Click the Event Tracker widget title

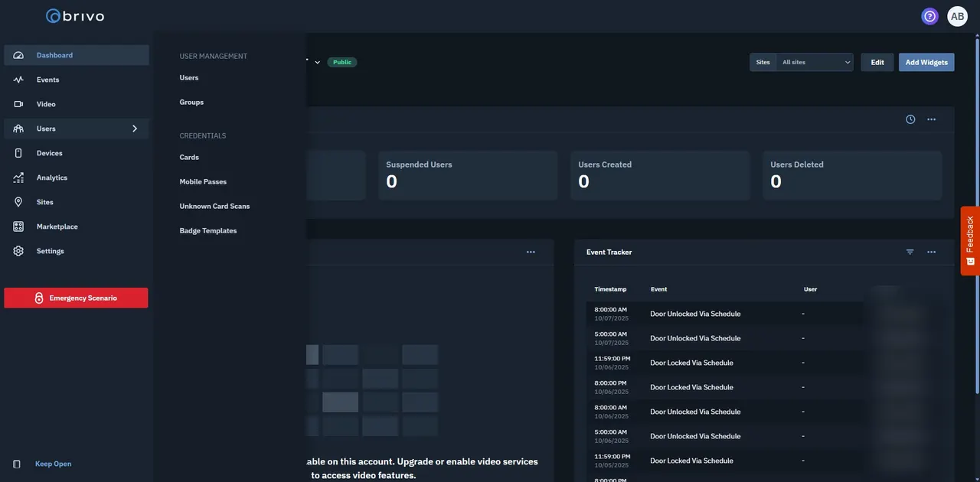coord(609,252)
